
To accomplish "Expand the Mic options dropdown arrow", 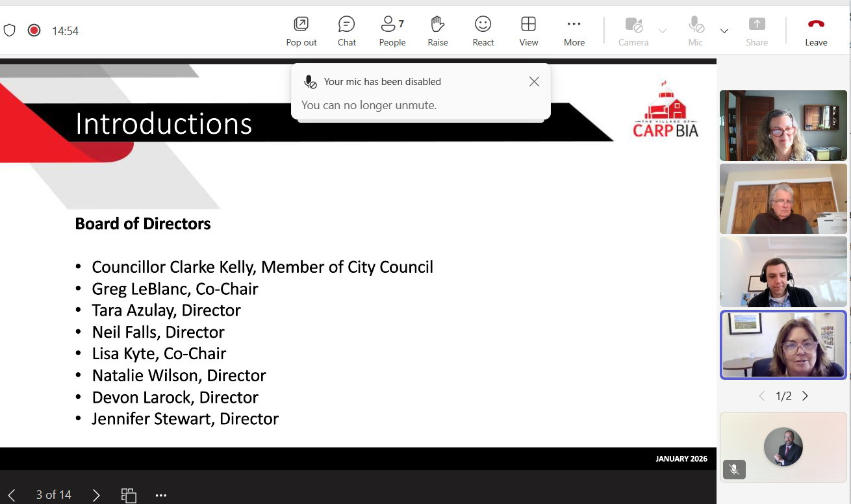I will click(724, 31).
